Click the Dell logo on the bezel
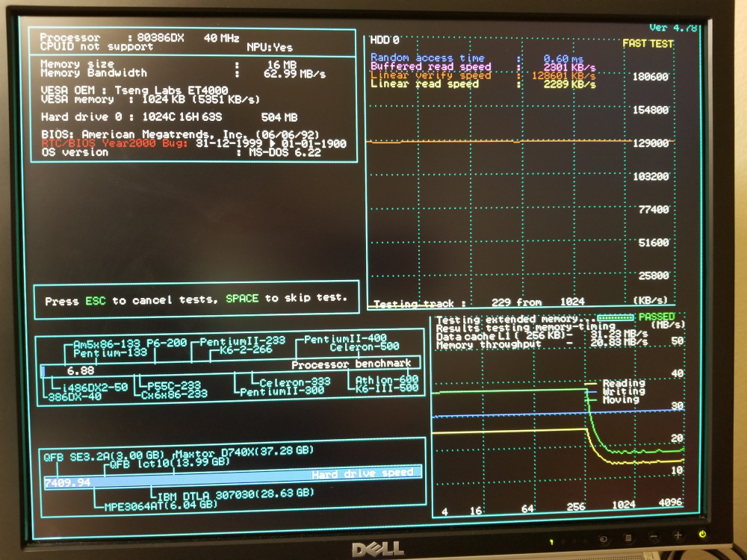747x560 pixels. pyautogui.click(x=378, y=550)
